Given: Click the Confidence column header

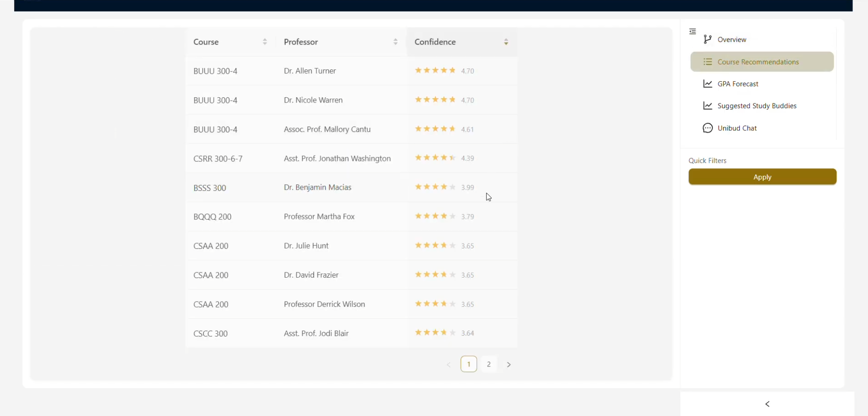Looking at the screenshot, I should pyautogui.click(x=462, y=42).
